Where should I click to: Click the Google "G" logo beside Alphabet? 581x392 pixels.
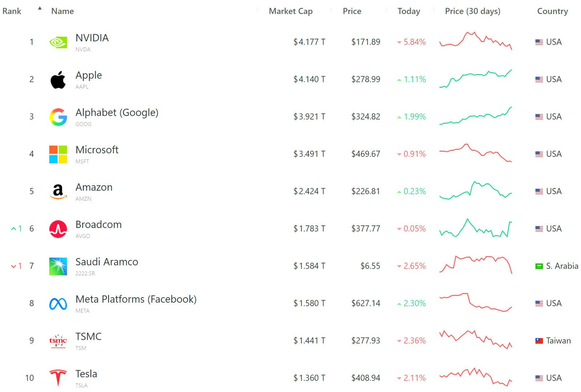point(58,117)
